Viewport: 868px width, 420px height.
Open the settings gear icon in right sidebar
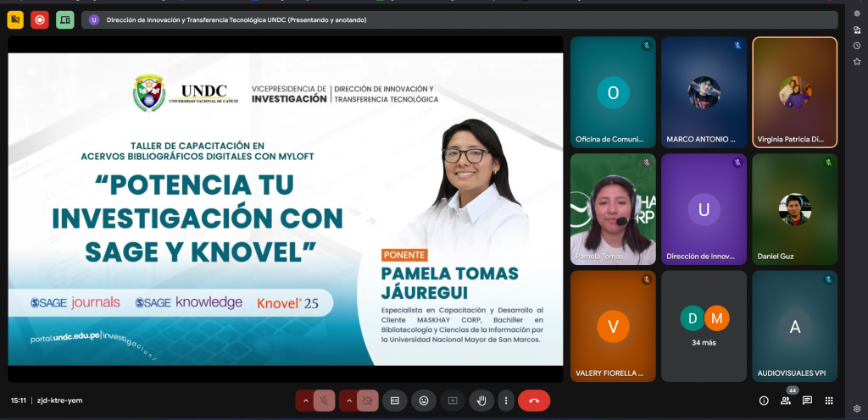[857, 409]
